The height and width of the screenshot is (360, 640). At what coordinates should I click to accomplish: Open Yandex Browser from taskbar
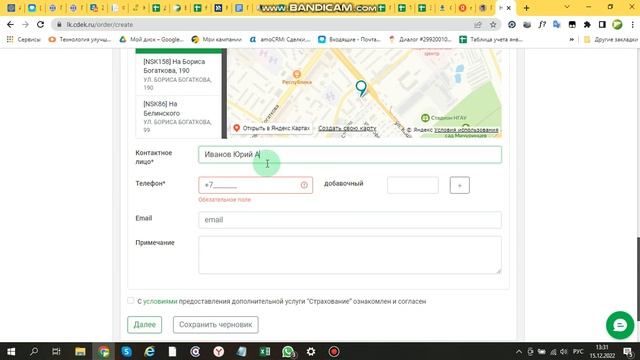pyautogui.click(x=219, y=351)
